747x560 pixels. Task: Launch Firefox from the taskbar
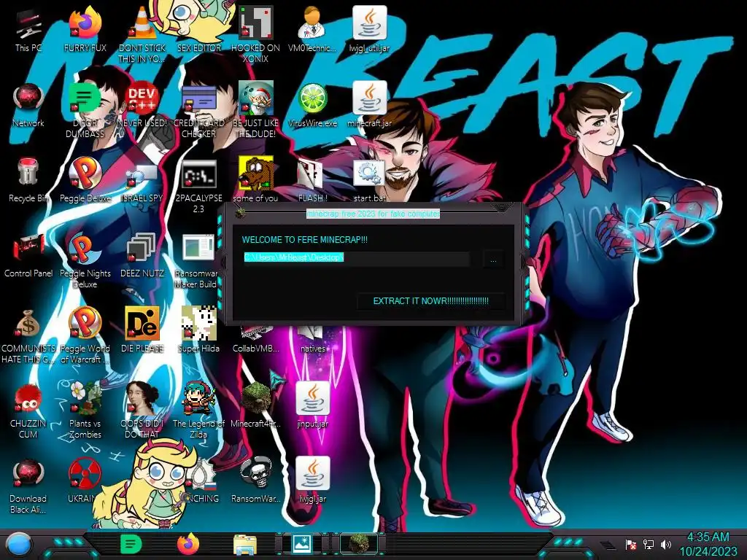click(x=188, y=544)
